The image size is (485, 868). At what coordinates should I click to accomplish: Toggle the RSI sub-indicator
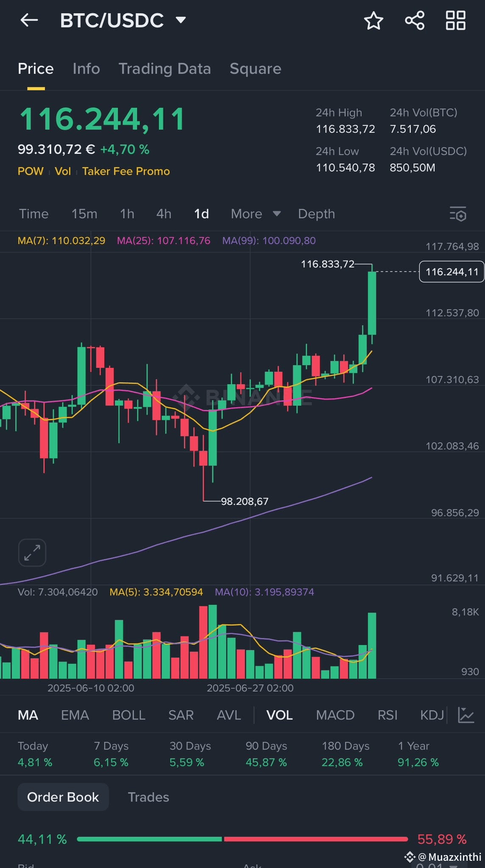[387, 715]
